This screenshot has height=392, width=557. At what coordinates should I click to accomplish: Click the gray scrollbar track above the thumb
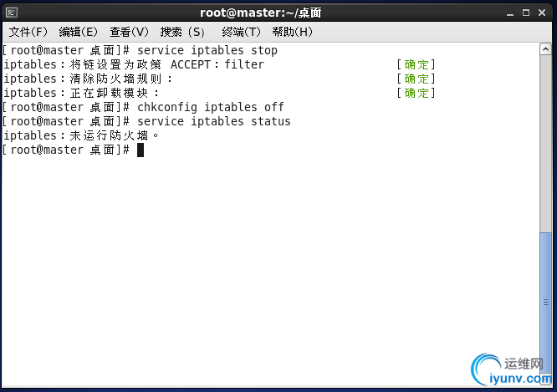click(545, 144)
